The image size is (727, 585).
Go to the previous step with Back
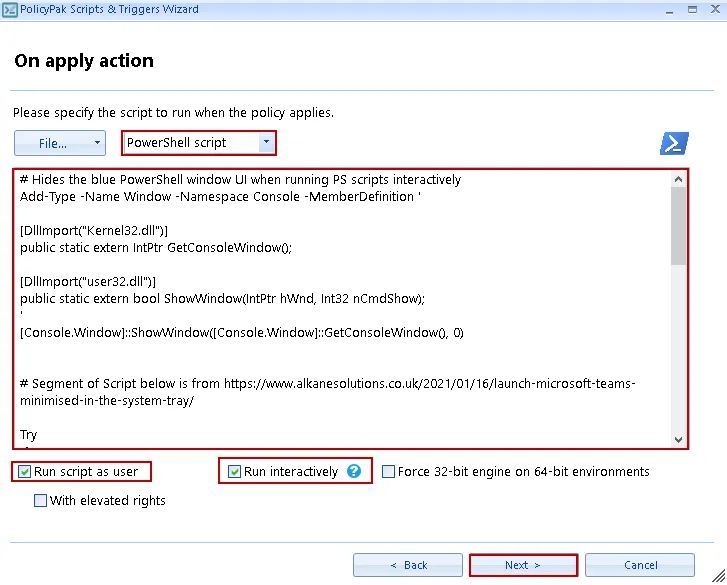click(408, 565)
